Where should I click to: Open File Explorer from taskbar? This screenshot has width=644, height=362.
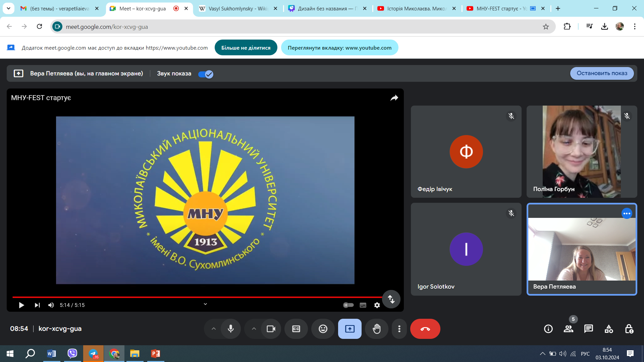click(135, 354)
